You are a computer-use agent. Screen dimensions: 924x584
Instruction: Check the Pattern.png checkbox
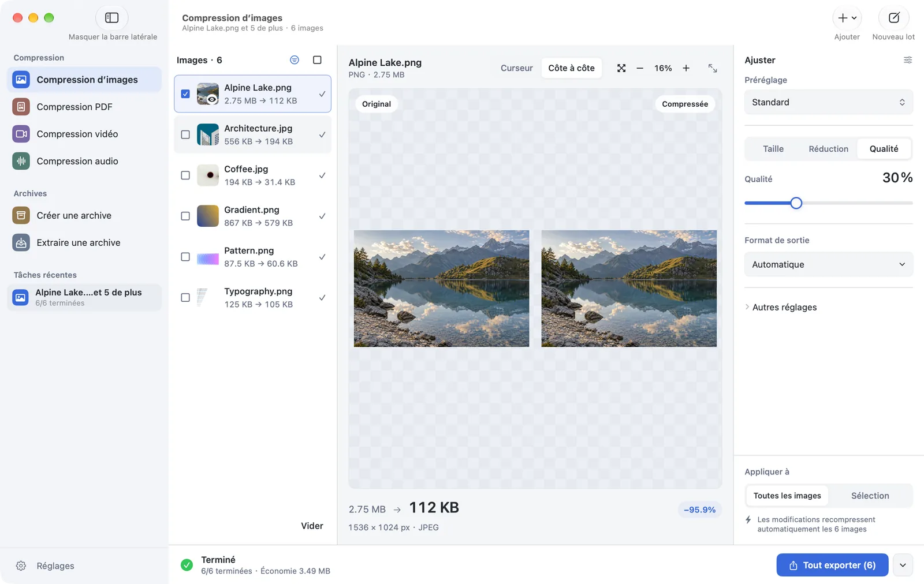pos(185,257)
